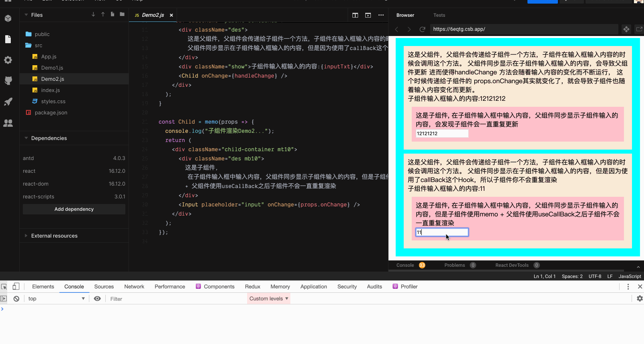Viewport: 644px width, 344px height.
Task: Click the upload arrow in Files header
Action: [x=103, y=14]
